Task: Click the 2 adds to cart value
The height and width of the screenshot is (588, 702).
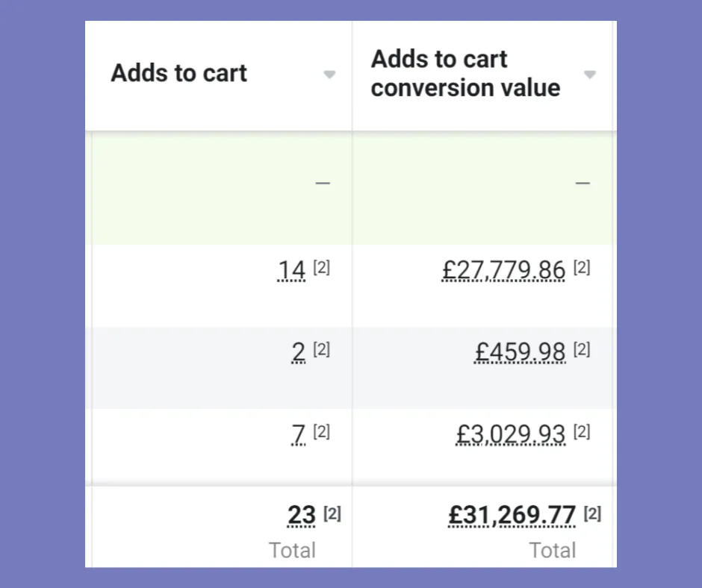Action: coord(299,352)
